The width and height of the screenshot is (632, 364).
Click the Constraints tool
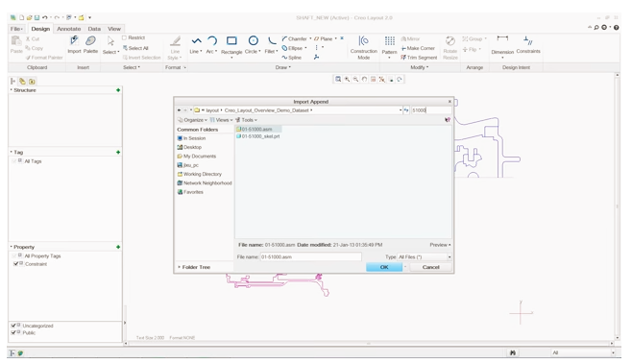[528, 45]
